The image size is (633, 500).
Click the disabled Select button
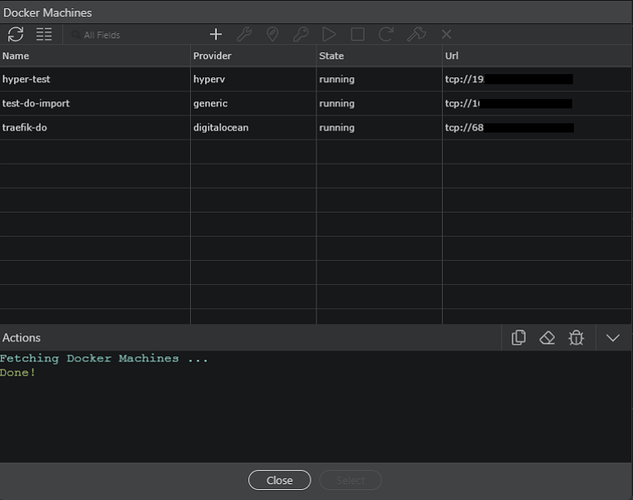[350, 480]
